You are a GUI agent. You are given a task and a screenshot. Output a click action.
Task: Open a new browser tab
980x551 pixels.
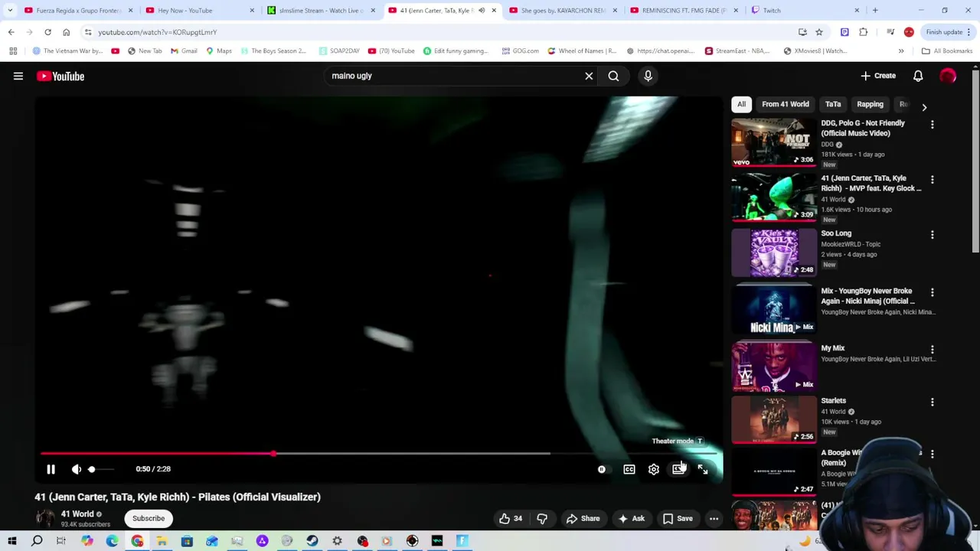pos(875,11)
